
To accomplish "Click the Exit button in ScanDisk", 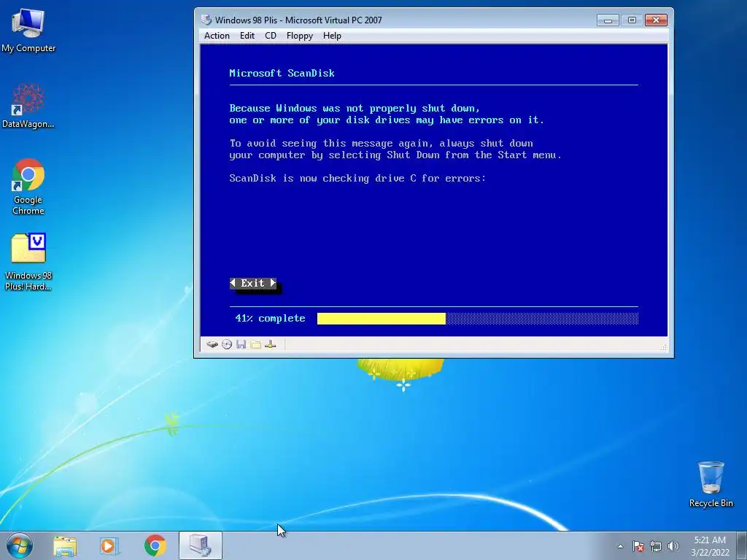I will (253, 284).
